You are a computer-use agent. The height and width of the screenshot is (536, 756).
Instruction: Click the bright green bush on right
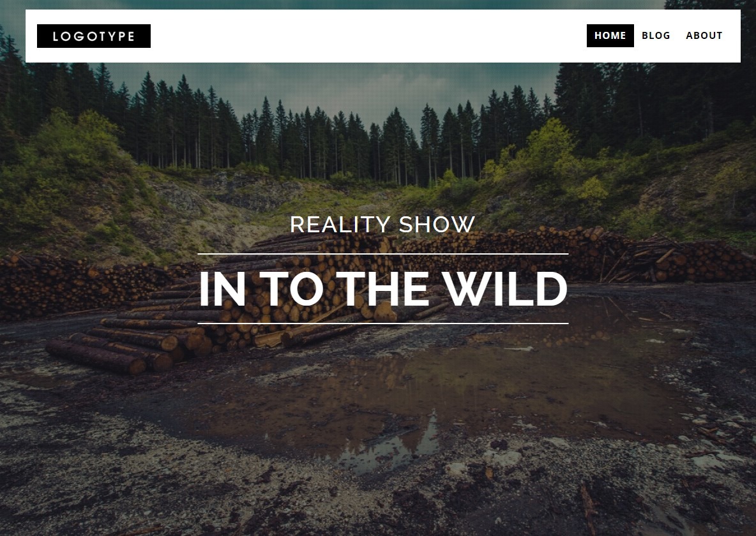coord(550,145)
